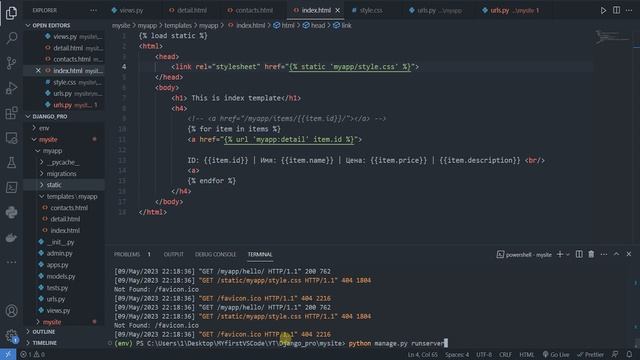This screenshot has height=360, width=640.
Task: Switch to the detail.html tab
Action: (191, 11)
